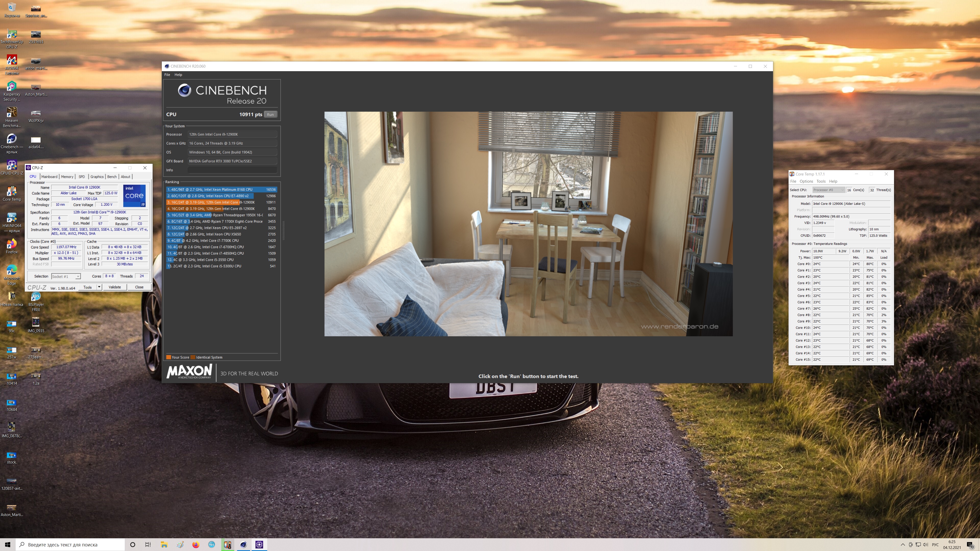Open the CPU-Z Tools dropdown arrow
Viewport: 980px width, 551px height.
[99, 287]
